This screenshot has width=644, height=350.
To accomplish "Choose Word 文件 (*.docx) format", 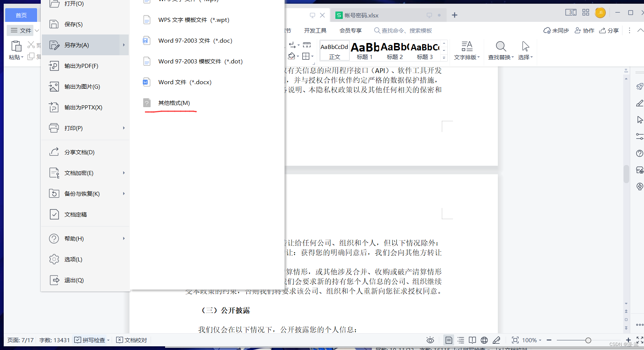I will pyautogui.click(x=185, y=82).
